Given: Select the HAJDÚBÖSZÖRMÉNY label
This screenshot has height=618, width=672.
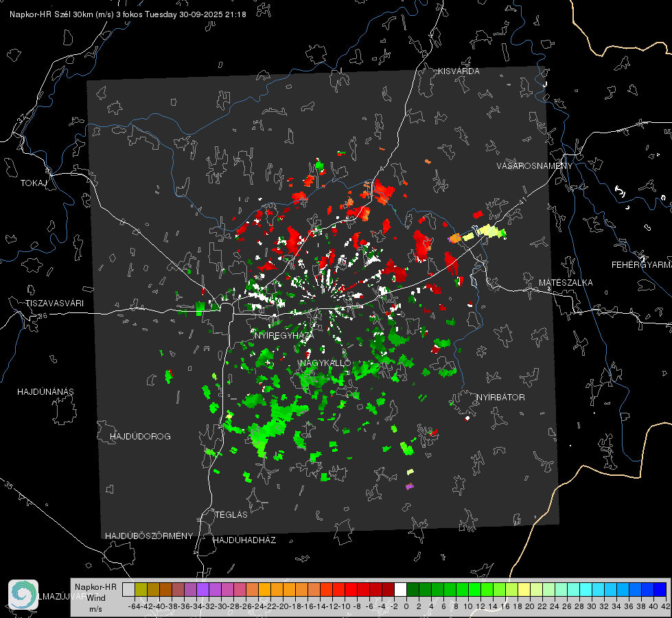Looking at the screenshot, I should tap(149, 536).
